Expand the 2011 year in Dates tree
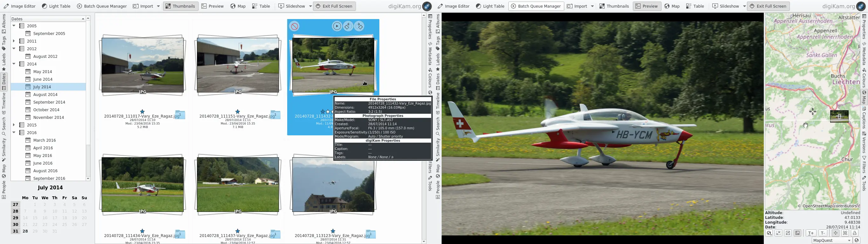 pyautogui.click(x=14, y=41)
